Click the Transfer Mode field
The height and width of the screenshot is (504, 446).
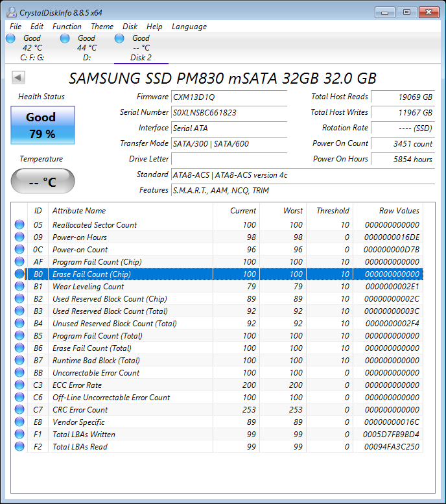click(x=229, y=143)
